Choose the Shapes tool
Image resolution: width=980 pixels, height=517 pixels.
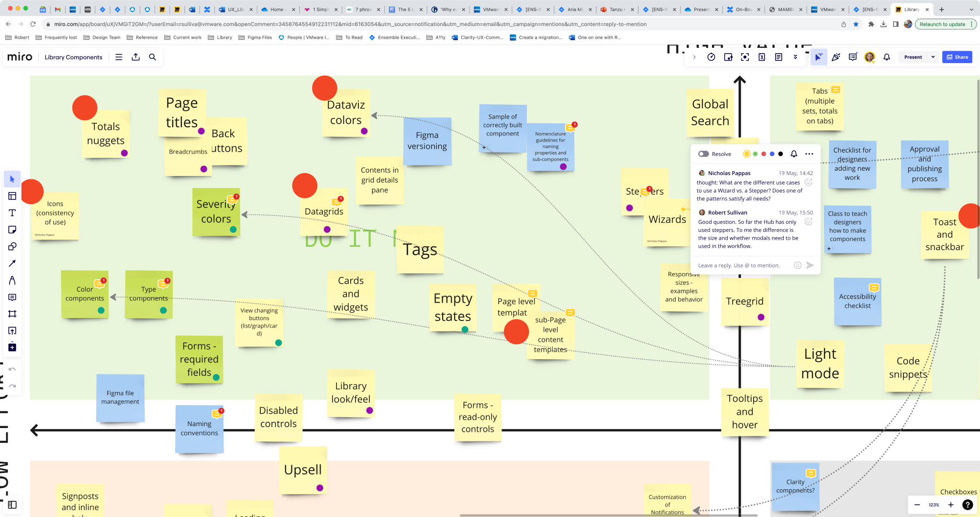pos(12,246)
